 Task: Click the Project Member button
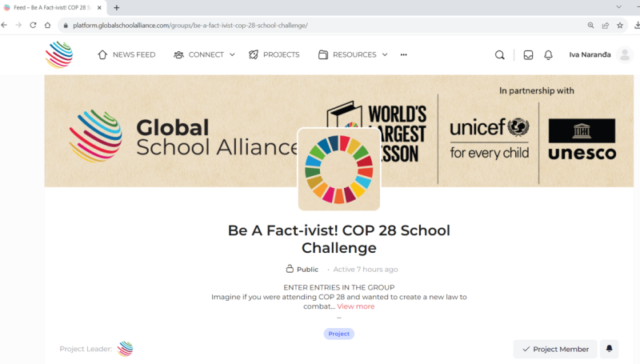(x=555, y=349)
